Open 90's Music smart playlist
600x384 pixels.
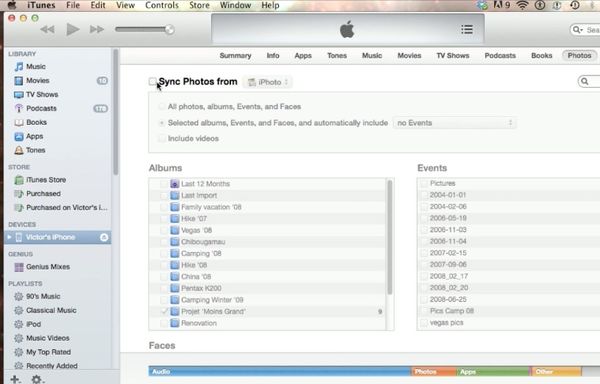[43, 296]
